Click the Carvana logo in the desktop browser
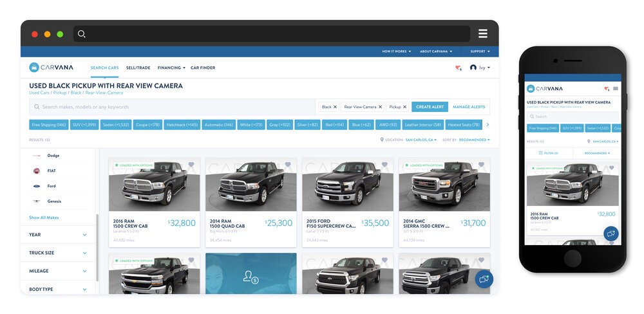Viewport: 644px width, 314px height. [52, 68]
